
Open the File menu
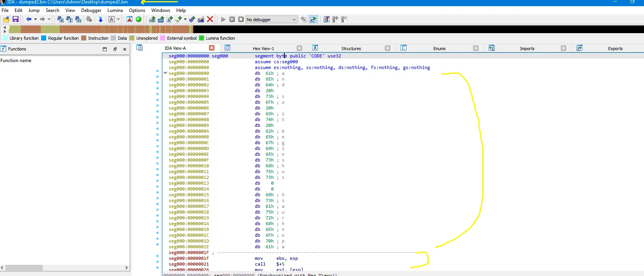(x=5, y=10)
